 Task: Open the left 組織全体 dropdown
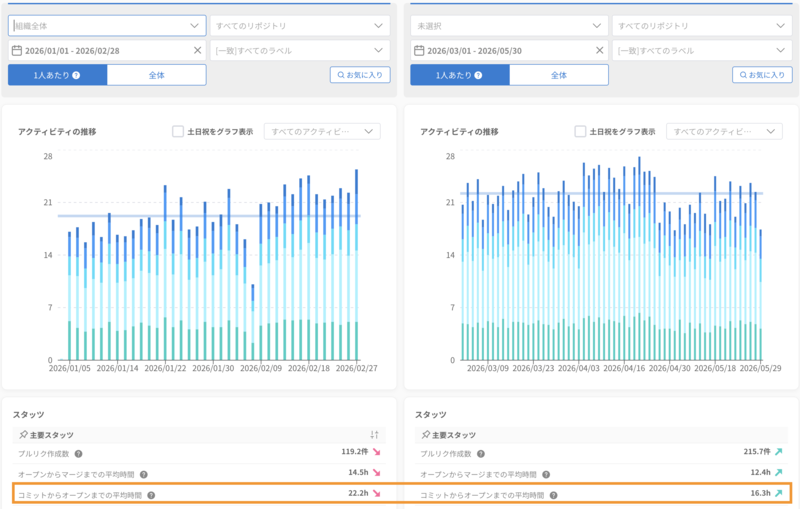coord(107,26)
